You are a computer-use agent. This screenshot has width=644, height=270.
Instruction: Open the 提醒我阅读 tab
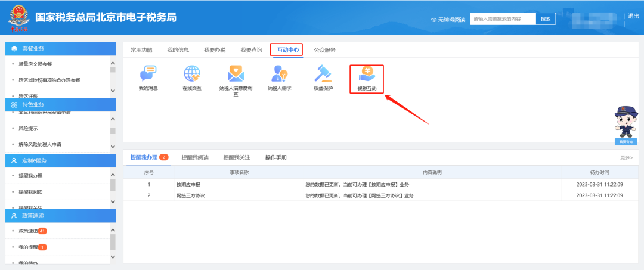point(195,157)
